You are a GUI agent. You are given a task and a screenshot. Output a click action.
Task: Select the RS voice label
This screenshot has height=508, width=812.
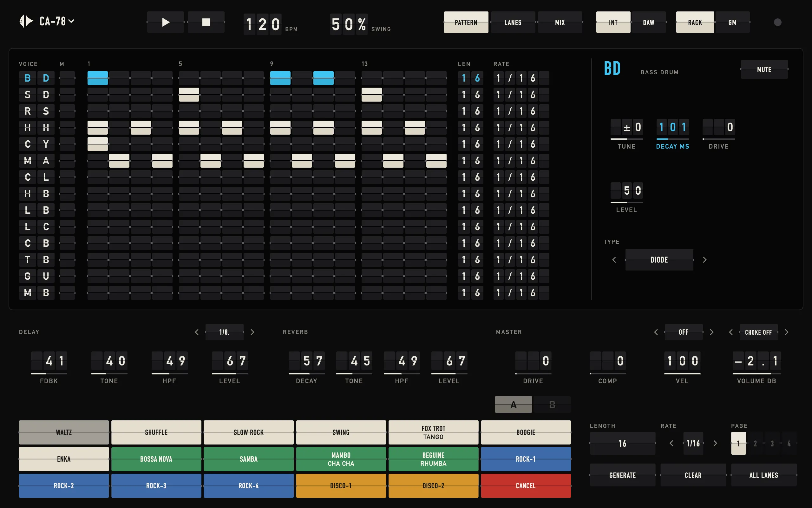(x=36, y=111)
